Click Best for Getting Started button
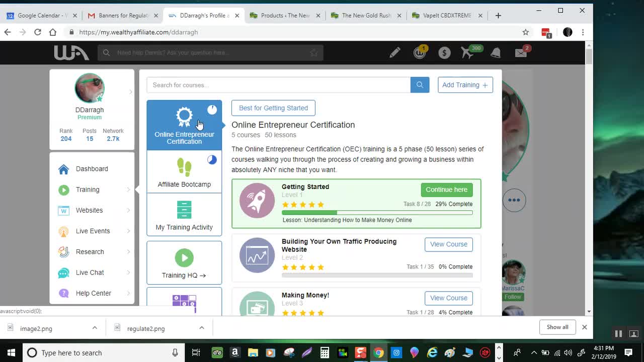 coord(273,108)
